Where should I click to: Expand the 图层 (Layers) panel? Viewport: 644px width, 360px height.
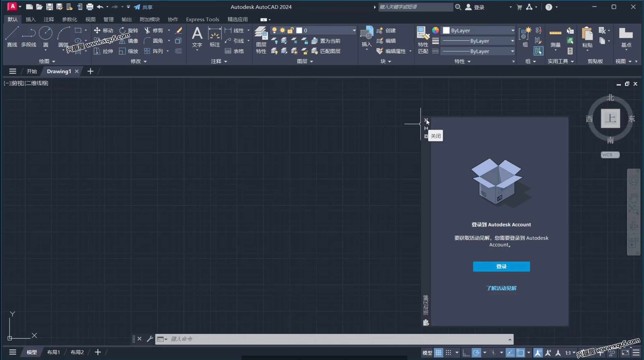pos(305,61)
